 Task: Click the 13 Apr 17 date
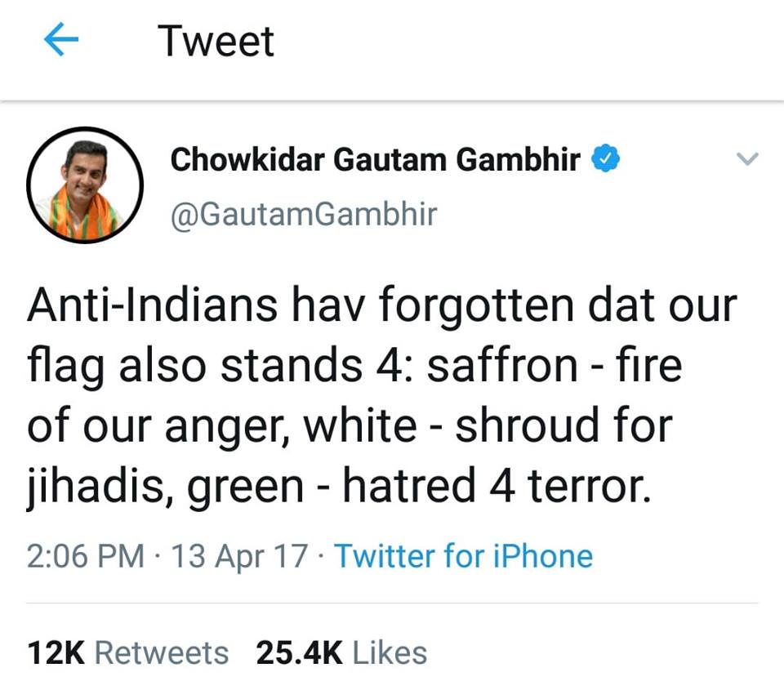click(x=239, y=557)
